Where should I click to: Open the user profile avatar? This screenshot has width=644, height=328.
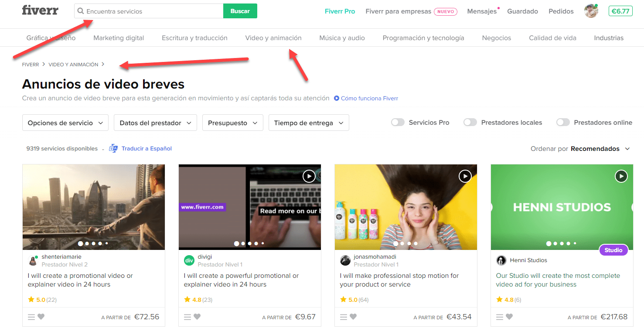[591, 11]
